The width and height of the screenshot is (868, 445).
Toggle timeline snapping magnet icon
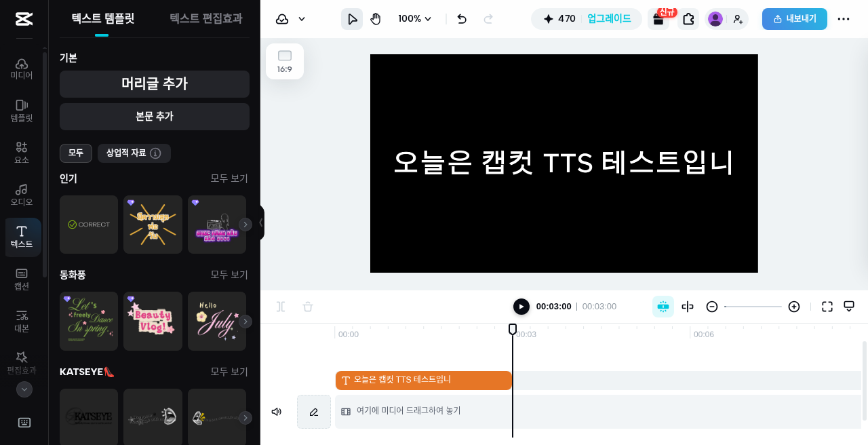663,307
